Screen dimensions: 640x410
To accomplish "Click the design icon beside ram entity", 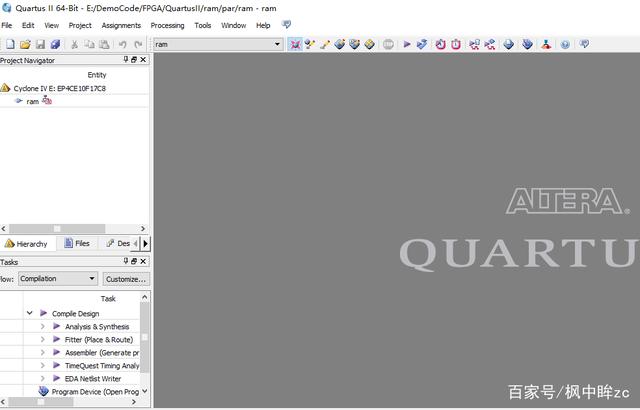I will [x=47, y=100].
